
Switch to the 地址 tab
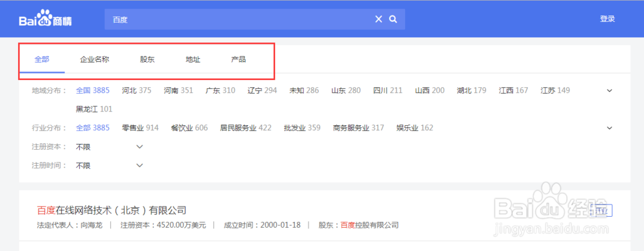coord(193,59)
